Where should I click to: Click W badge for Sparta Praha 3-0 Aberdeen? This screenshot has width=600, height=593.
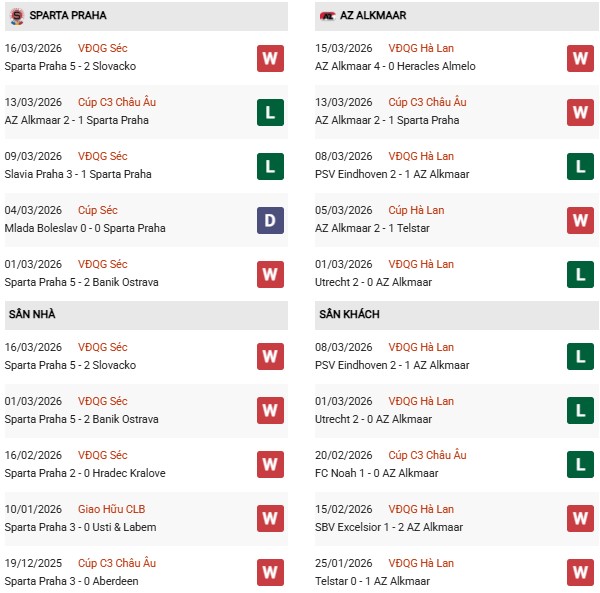[269, 573]
